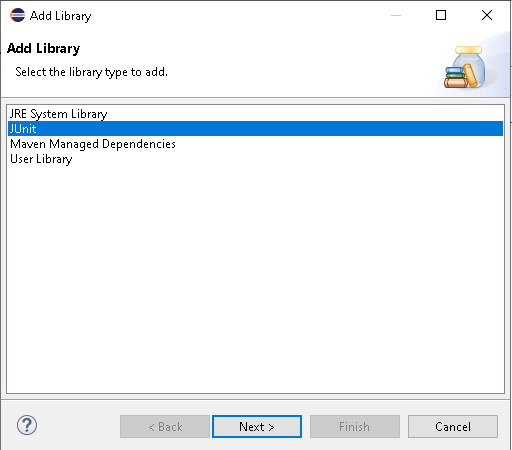Click the empty area of the library list
Screen dimensions: 512x450
[255, 280]
